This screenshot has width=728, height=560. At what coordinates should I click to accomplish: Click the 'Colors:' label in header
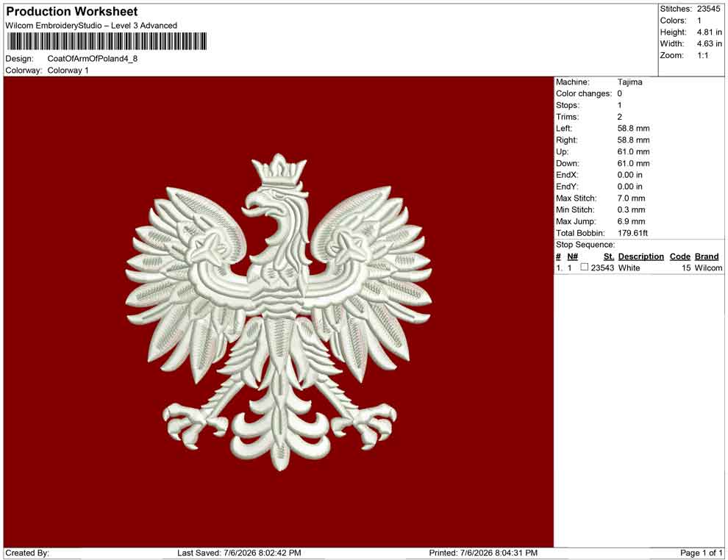pyautogui.click(x=673, y=21)
